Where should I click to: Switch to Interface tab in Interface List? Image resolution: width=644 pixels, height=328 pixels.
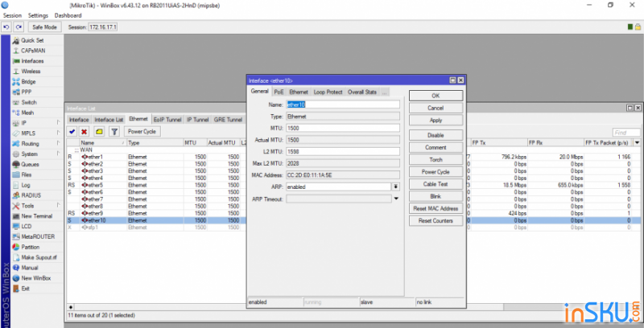79,119
